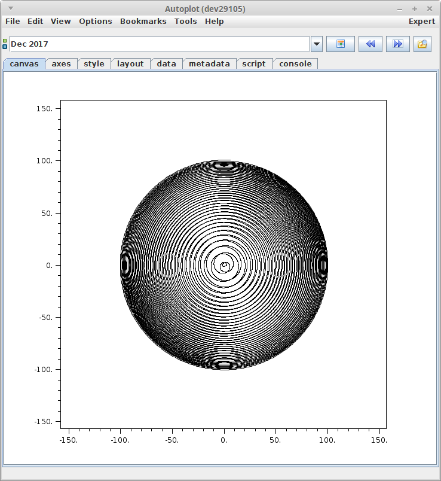Open the Bookmarks menu
The image size is (441, 481).
(143, 21)
